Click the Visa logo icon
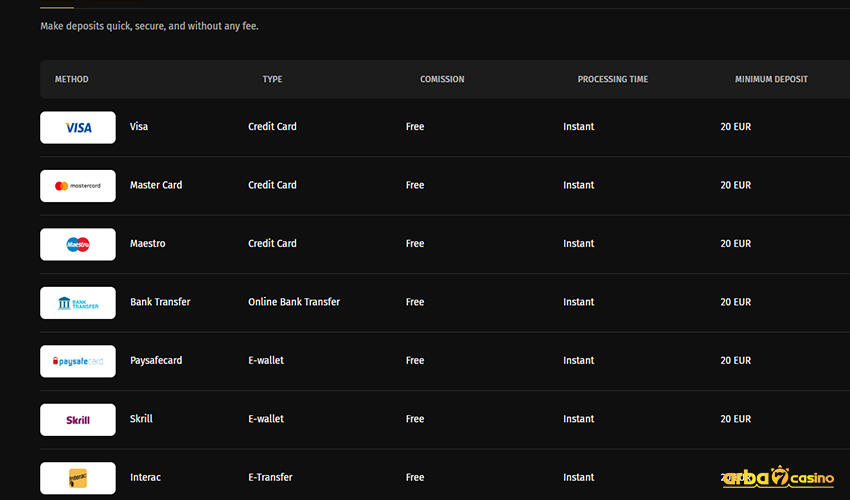 [x=78, y=127]
